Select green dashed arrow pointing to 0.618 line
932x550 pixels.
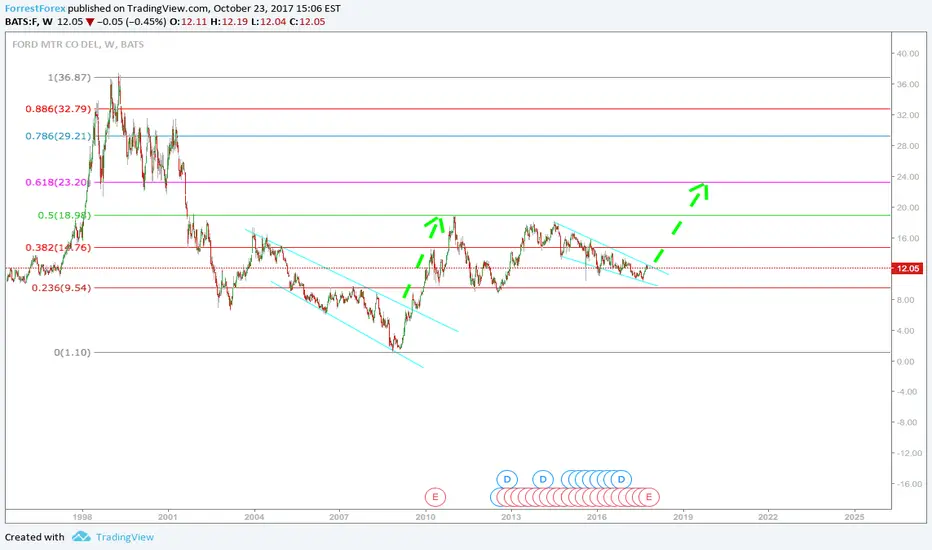coord(681,222)
